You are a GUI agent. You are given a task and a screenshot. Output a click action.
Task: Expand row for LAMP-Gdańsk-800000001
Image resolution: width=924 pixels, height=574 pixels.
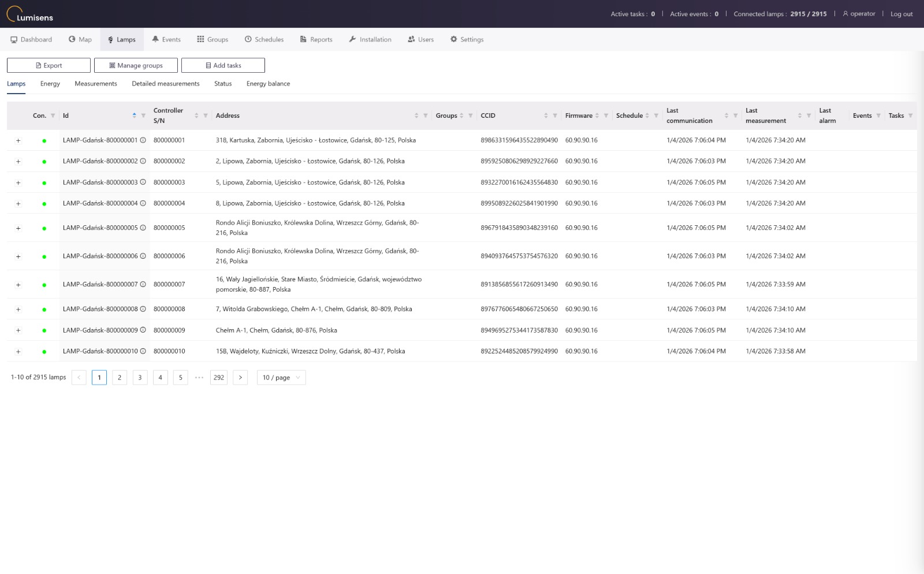tap(18, 141)
